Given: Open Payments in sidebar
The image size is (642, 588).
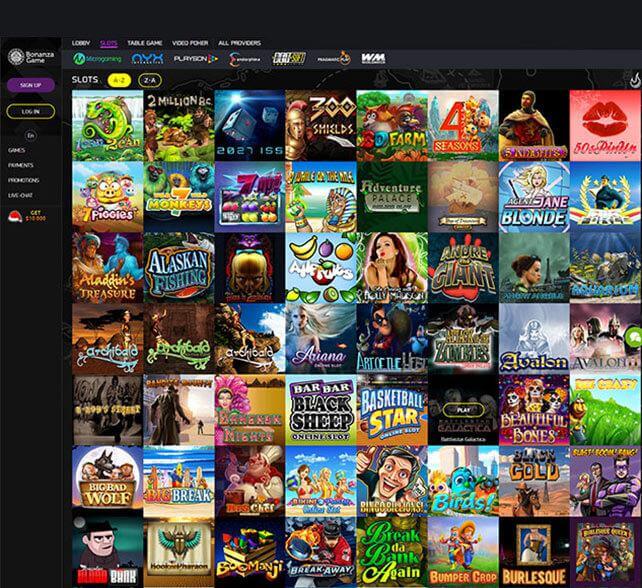Looking at the screenshot, I should (20, 165).
